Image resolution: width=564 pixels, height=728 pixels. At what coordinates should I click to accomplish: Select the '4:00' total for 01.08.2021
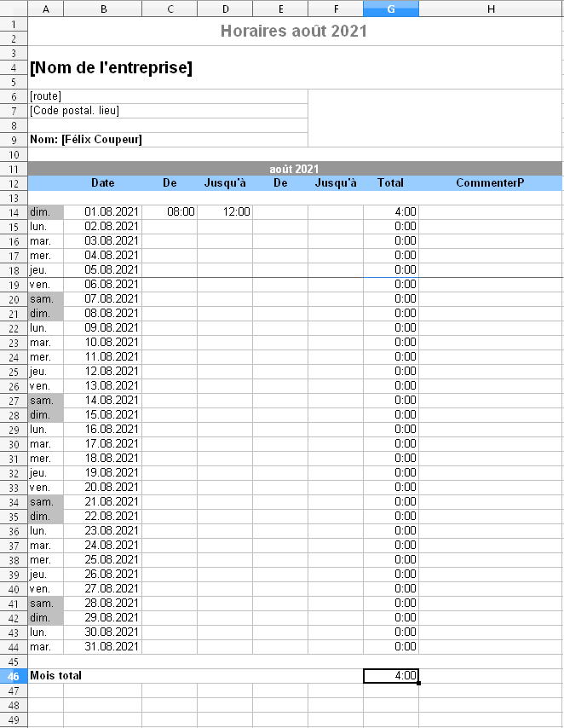click(x=391, y=212)
